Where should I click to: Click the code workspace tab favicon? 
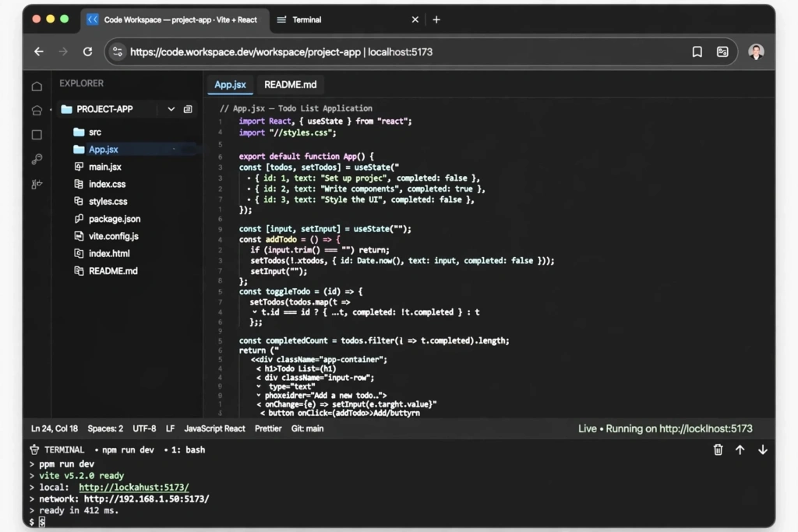click(93, 19)
